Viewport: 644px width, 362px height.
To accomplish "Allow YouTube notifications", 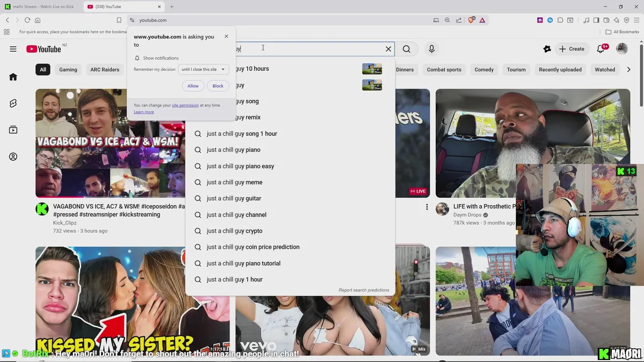I will point(193,86).
